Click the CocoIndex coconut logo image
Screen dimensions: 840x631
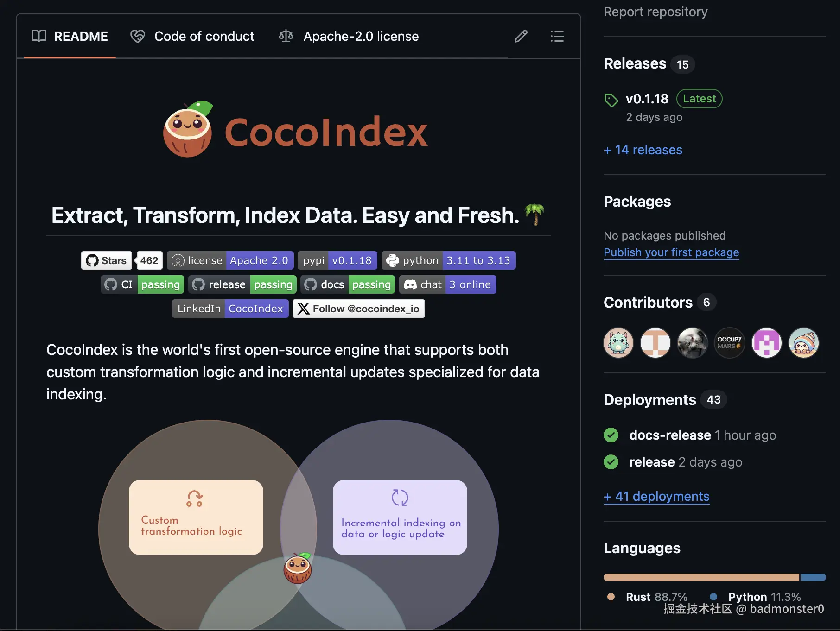click(x=188, y=129)
